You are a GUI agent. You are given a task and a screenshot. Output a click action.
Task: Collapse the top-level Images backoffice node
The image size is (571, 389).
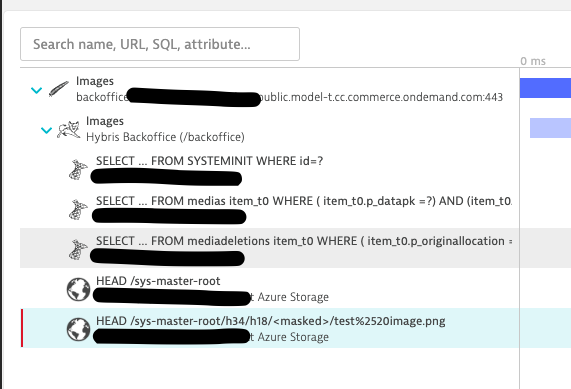pos(36,90)
